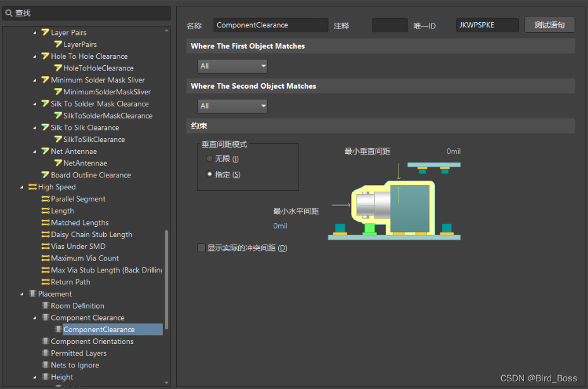
Task: Click the HoleToHoleClearance rule icon
Action: pyautogui.click(x=58, y=68)
